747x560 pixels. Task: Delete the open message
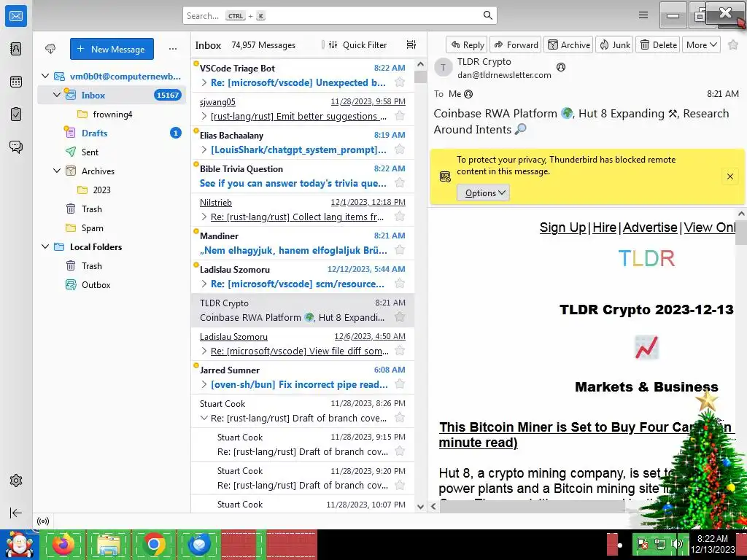click(x=657, y=44)
